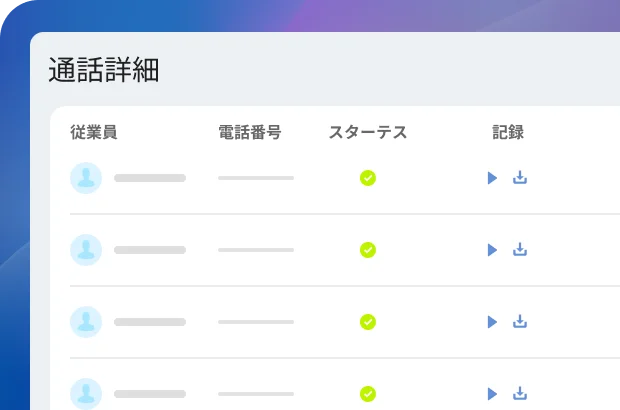This screenshot has width=620, height=410.
Task: Click the 記録 column header
Action: [x=508, y=132]
